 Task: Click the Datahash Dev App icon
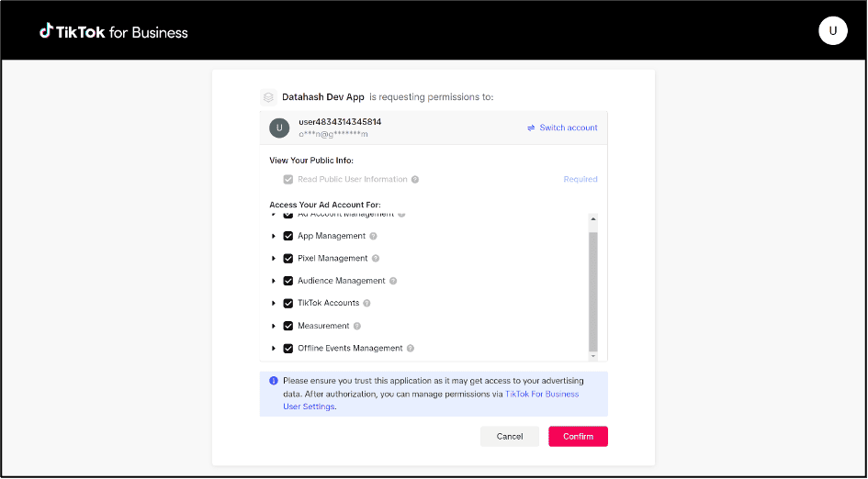[268, 96]
